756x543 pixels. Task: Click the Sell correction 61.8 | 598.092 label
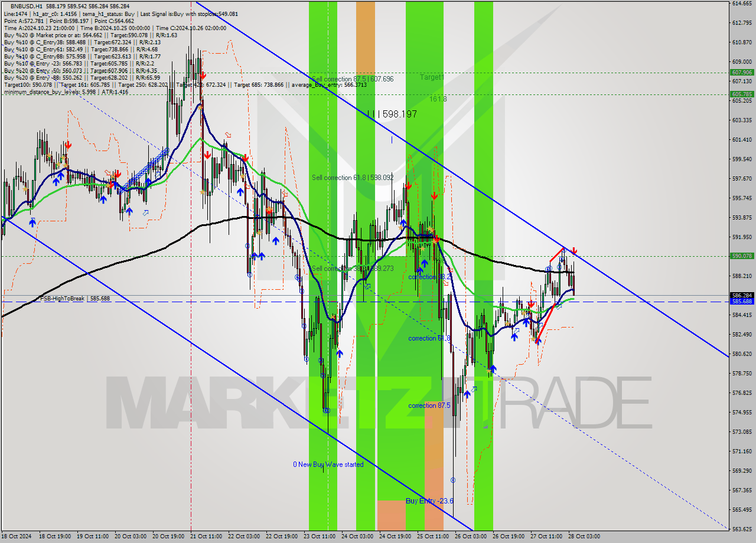(x=353, y=177)
